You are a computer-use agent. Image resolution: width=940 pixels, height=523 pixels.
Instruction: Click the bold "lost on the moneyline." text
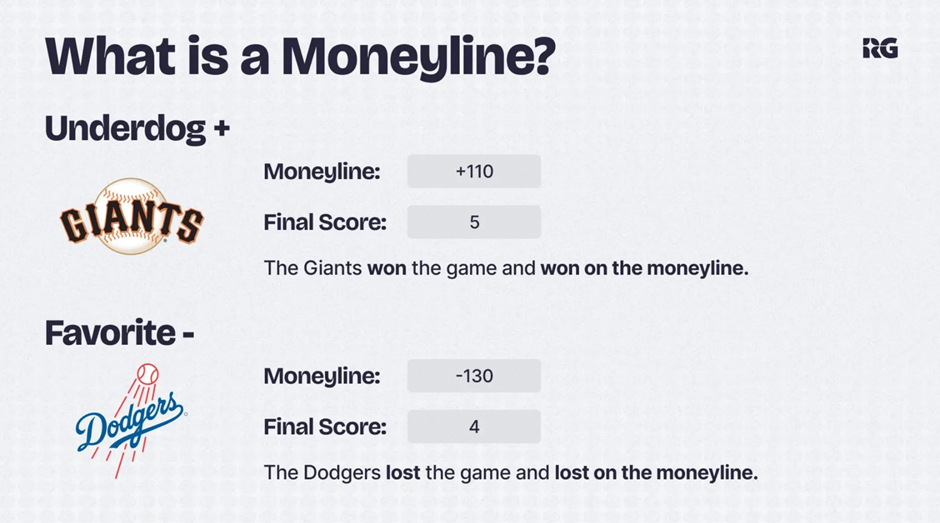pyautogui.click(x=656, y=472)
